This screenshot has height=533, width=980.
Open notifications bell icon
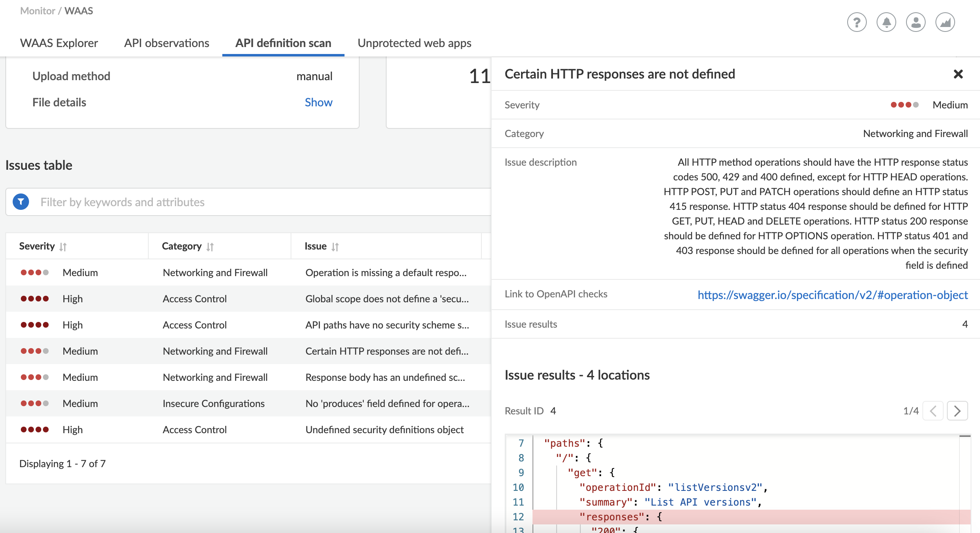(886, 22)
